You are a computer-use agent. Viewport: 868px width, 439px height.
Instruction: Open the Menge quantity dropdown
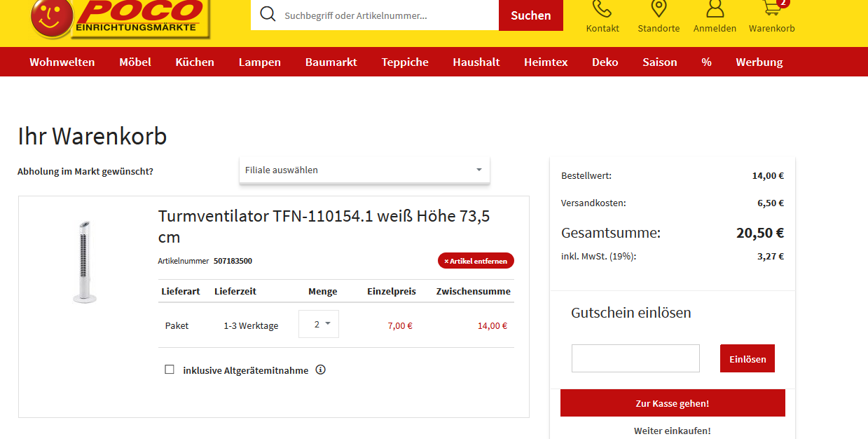click(x=319, y=324)
